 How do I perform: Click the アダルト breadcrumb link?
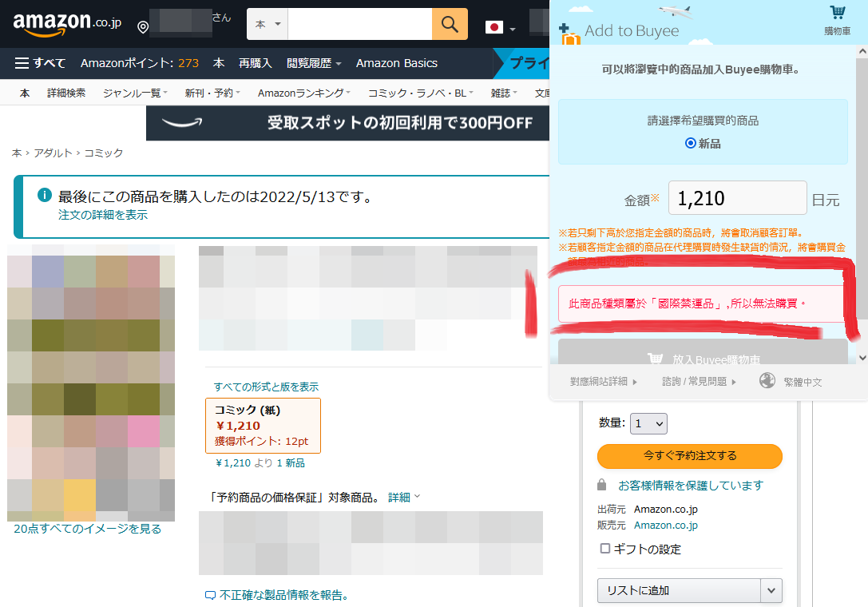click(54, 153)
